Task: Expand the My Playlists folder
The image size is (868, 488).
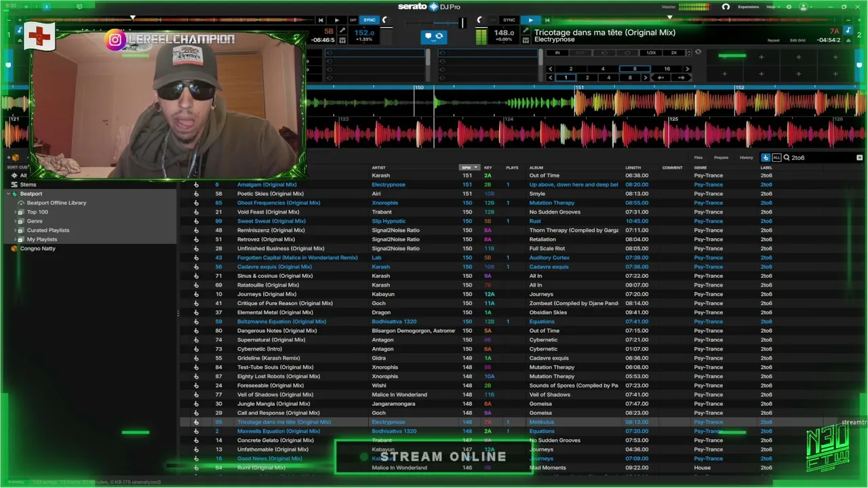Action: (15, 239)
